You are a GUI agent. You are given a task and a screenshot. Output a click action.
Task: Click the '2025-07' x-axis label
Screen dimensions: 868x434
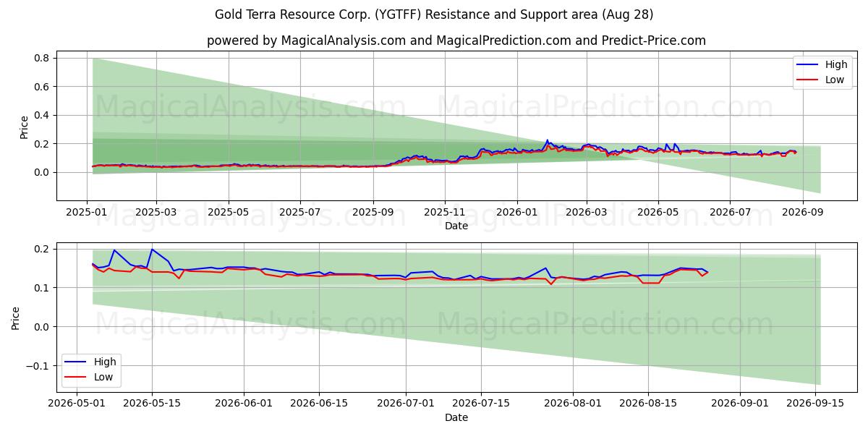click(x=300, y=212)
